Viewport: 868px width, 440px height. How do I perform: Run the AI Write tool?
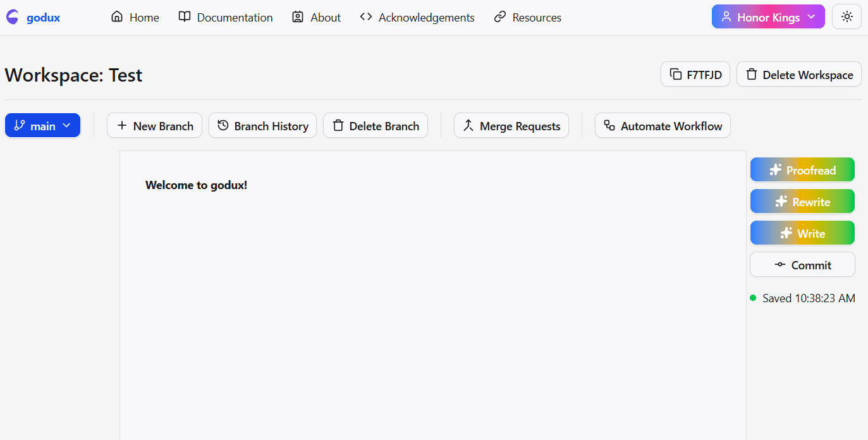click(x=802, y=233)
